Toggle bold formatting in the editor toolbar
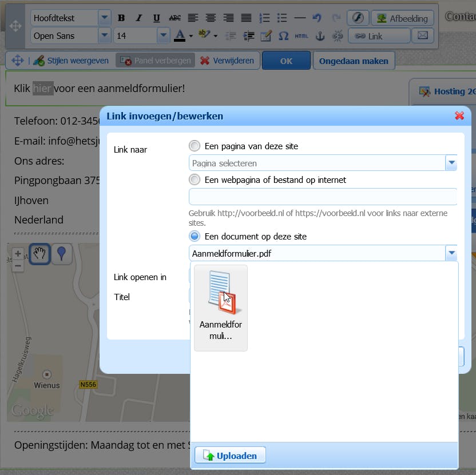 121,18
